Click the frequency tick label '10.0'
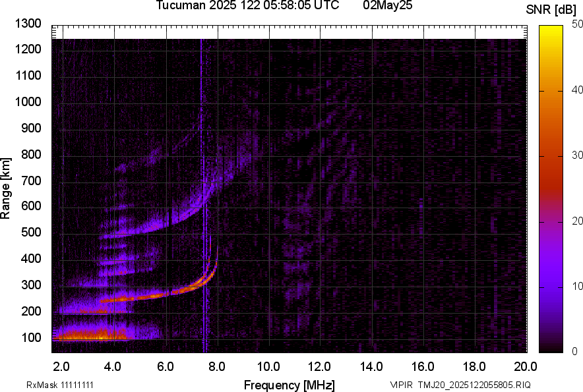Screen dimensions: 583x392 (x=269, y=367)
